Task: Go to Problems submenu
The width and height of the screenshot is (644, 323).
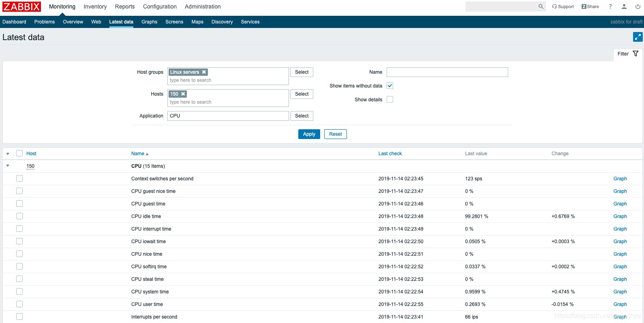Action: click(x=45, y=22)
